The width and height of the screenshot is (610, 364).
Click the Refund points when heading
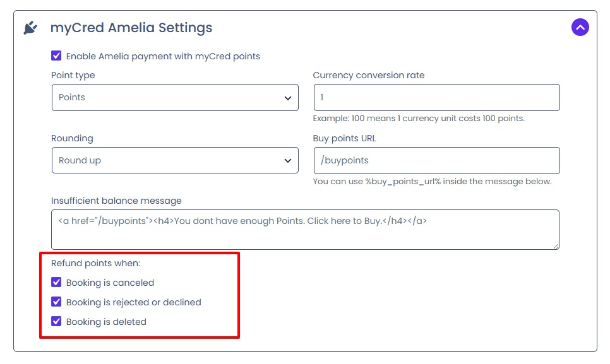point(96,264)
